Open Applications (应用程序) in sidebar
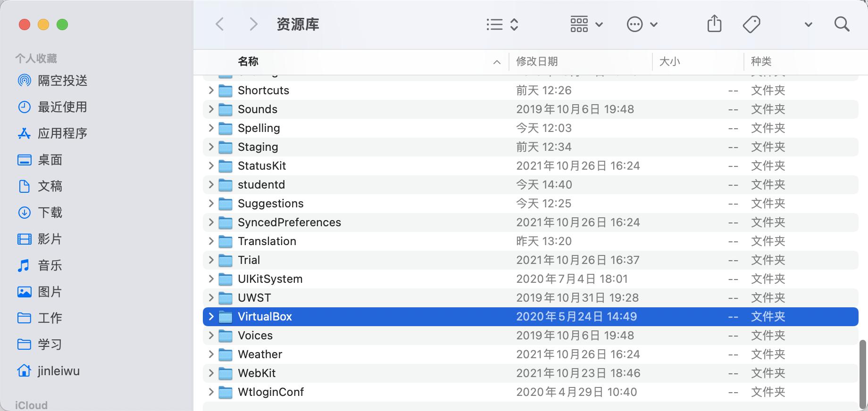Image resolution: width=868 pixels, height=411 pixels. point(52,133)
